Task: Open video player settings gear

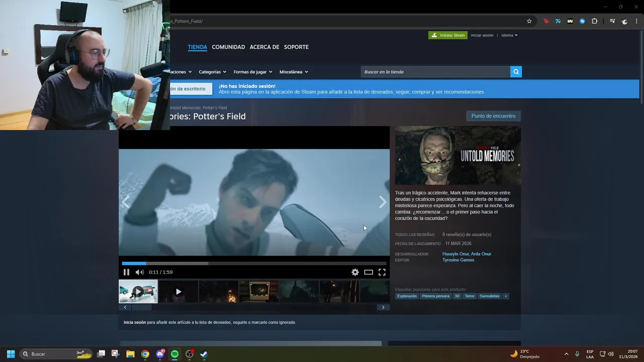Action: tap(355, 272)
